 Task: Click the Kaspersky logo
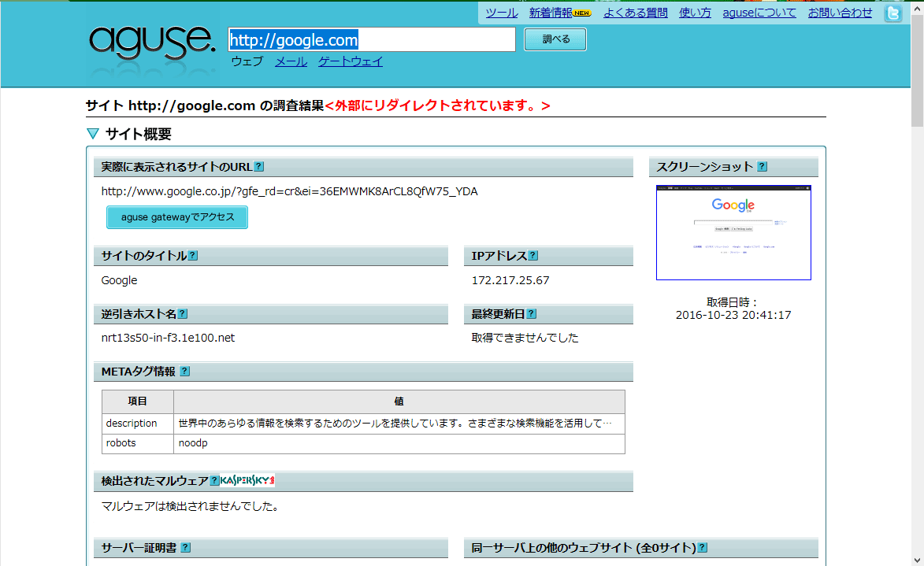(247, 481)
